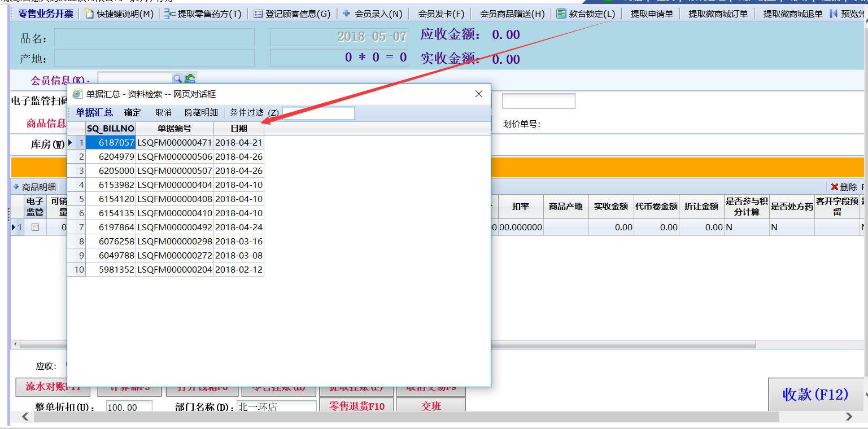Viewport: 868px width, 429px height.
Task: Click the 产地 origin field
Action: click(x=154, y=58)
